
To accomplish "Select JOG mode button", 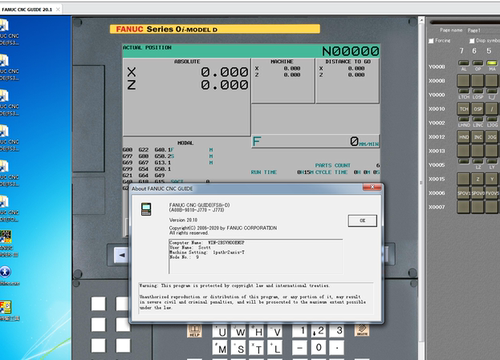I will coord(492,137).
